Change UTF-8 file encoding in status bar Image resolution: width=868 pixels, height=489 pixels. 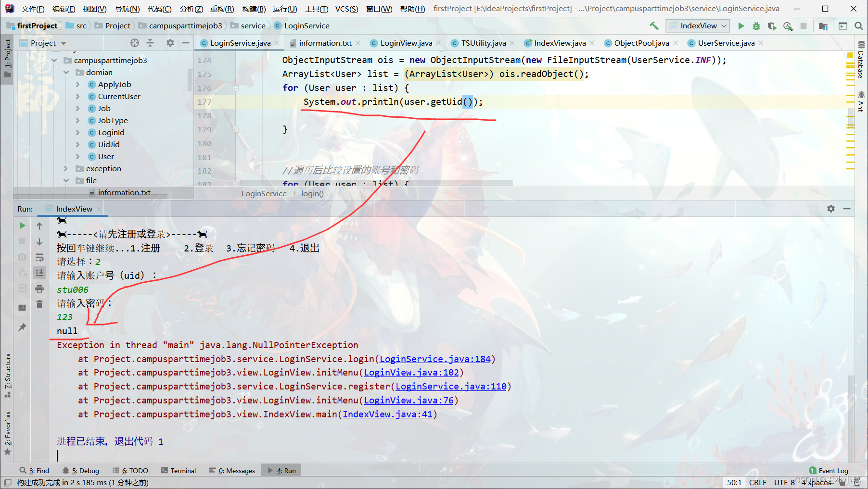point(784,482)
